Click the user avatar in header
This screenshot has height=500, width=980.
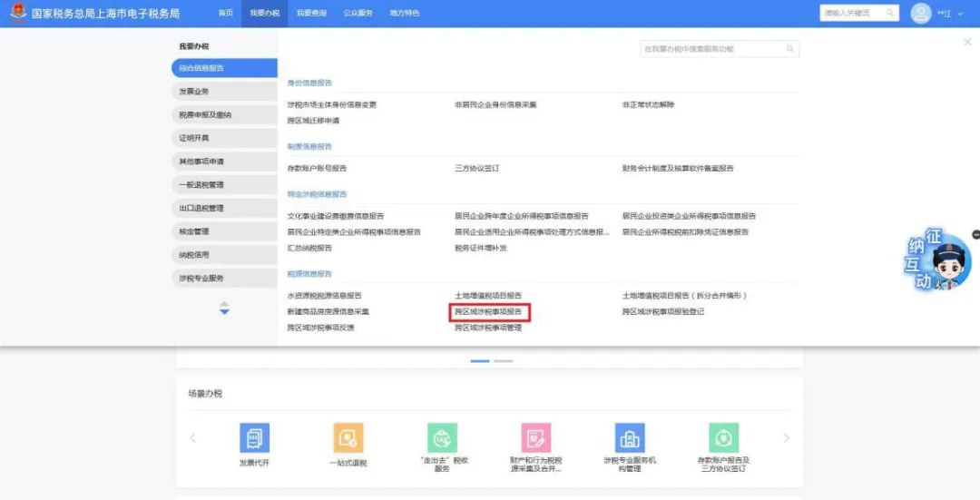[921, 13]
